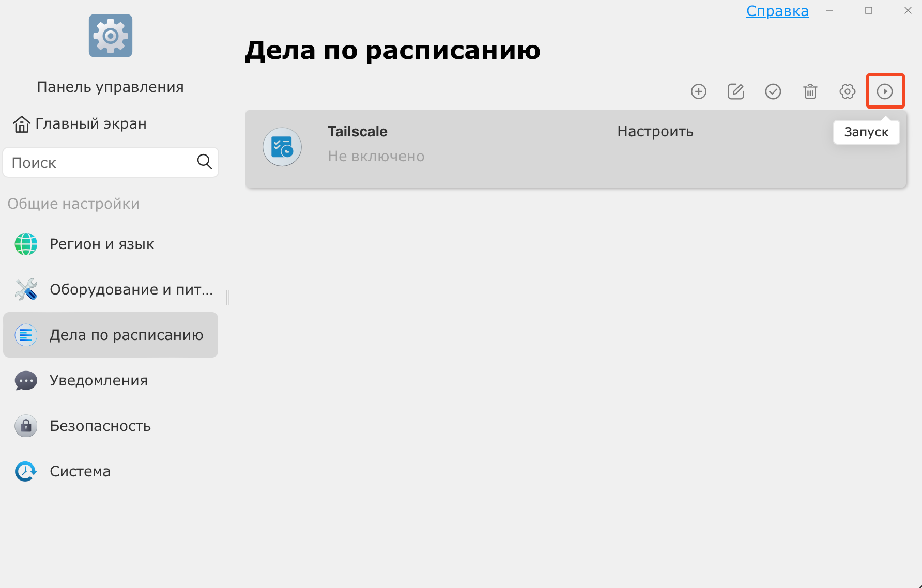Close the Control Panel window
This screenshot has height=588, width=922.
(x=908, y=10)
